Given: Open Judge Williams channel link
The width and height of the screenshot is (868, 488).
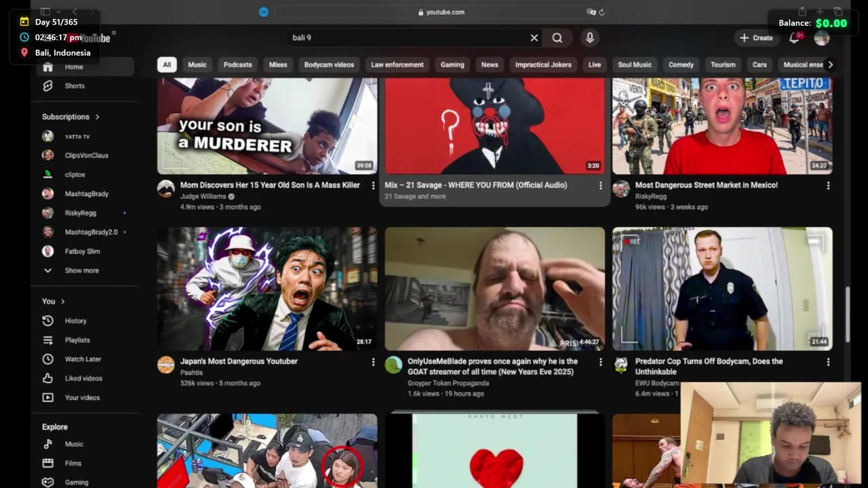Looking at the screenshot, I should coord(203,197).
